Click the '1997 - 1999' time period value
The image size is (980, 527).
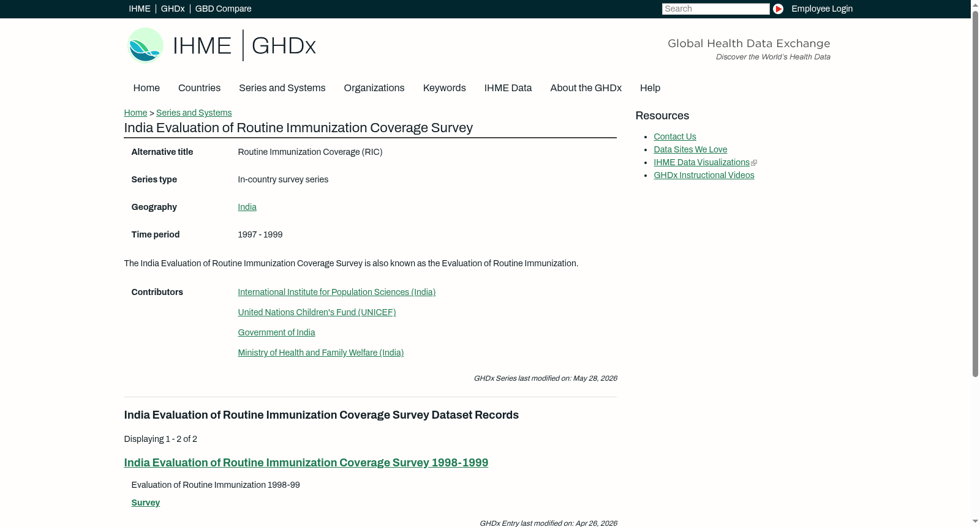pyautogui.click(x=260, y=234)
